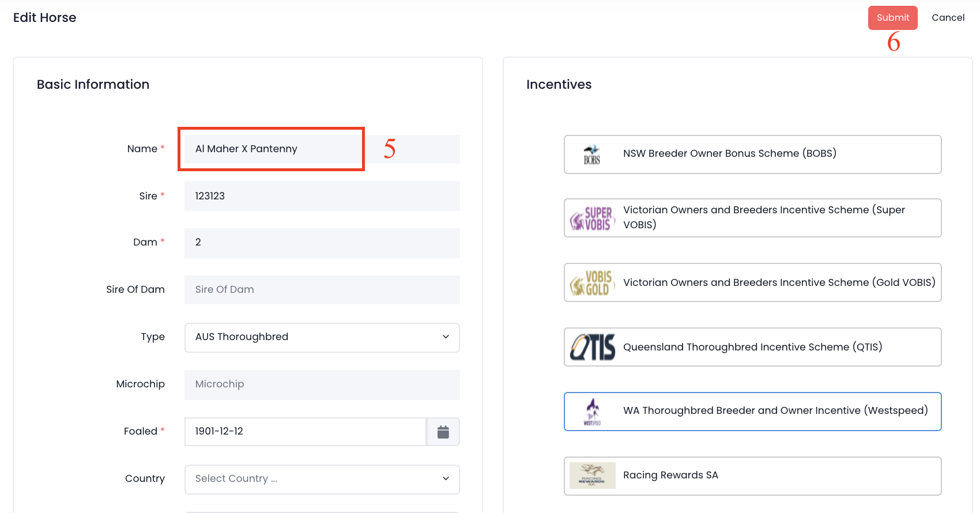Toggle the Queensland Thoroughbred Incentive Scheme option
980x513 pixels.
pos(752,347)
